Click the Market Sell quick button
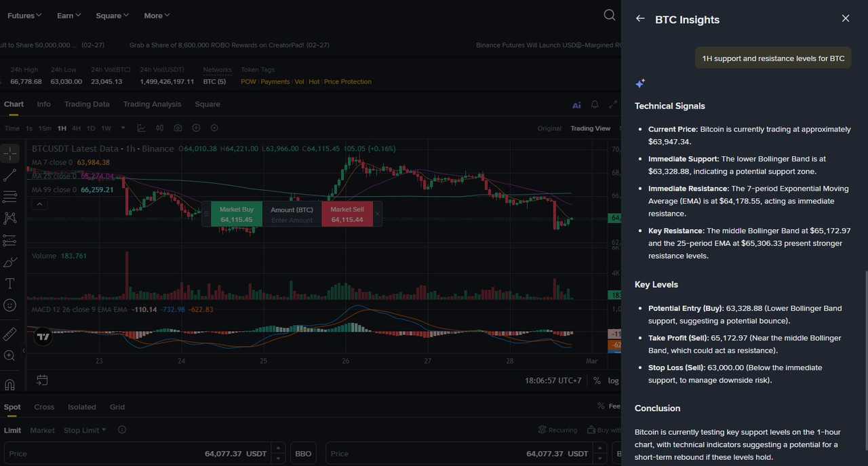 (x=347, y=214)
